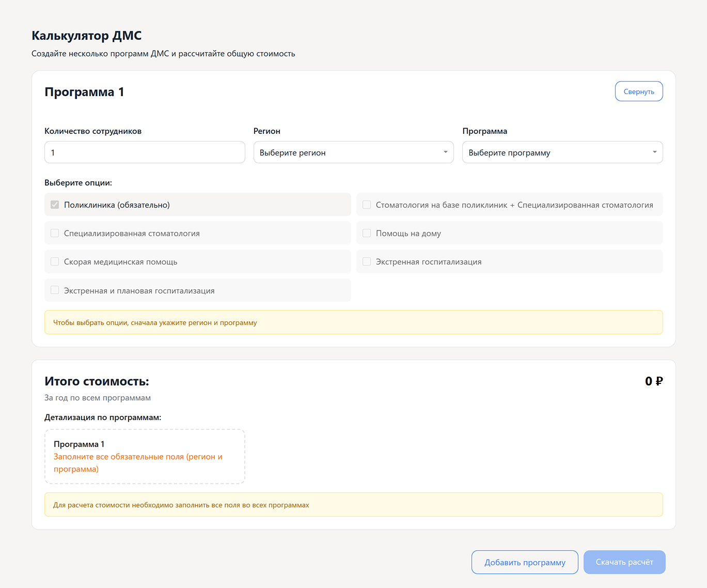Collapse Программа 1 with the Свернуть button
The image size is (707, 588).
pos(638,91)
